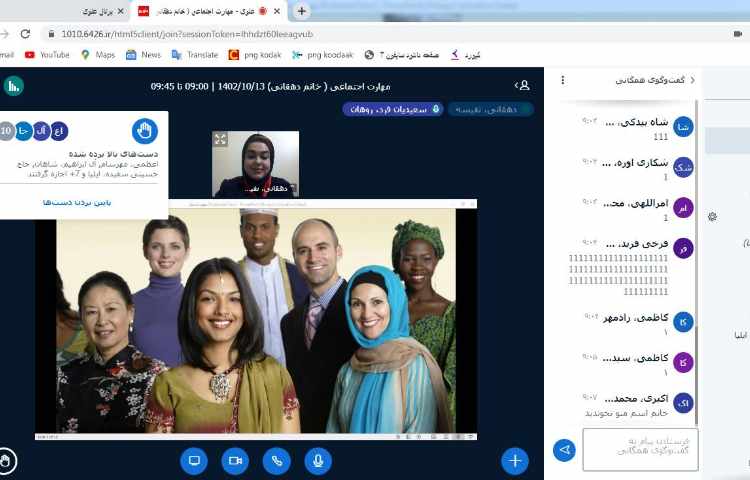Click the gray 10 more users badge

click(6, 131)
